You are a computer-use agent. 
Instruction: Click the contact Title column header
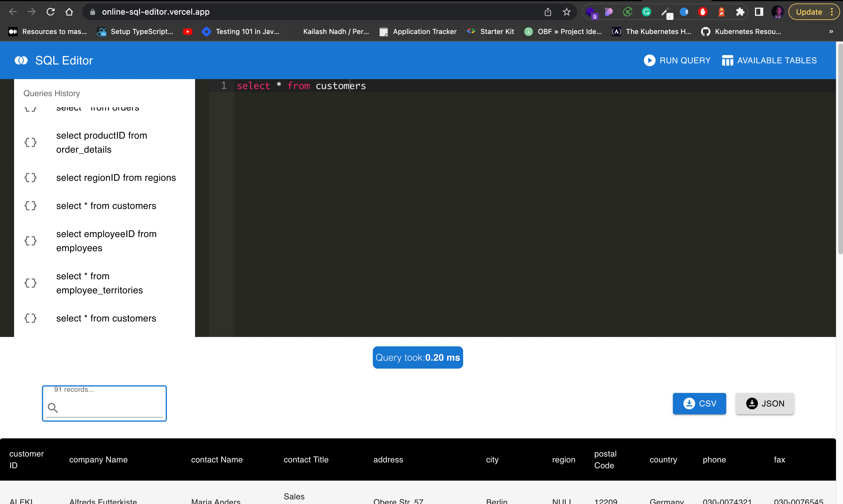pyautogui.click(x=306, y=459)
